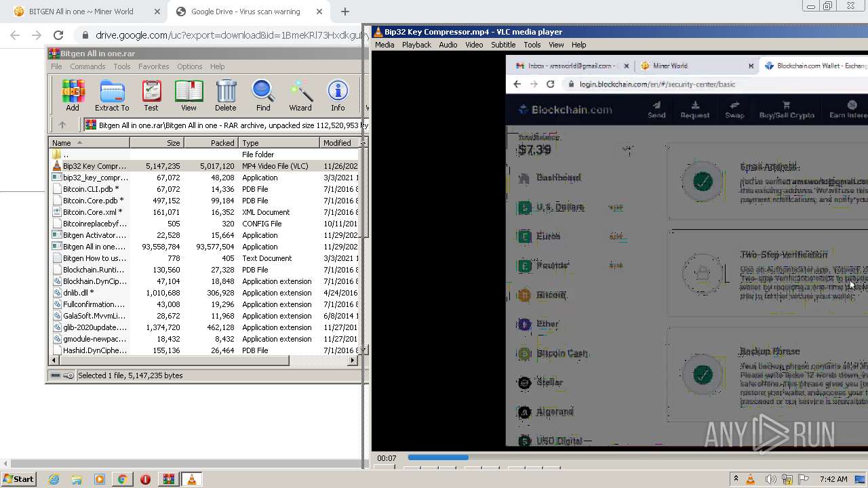Select Bitgen How to us... text document
This screenshot has width=868, height=488.
[204, 258]
